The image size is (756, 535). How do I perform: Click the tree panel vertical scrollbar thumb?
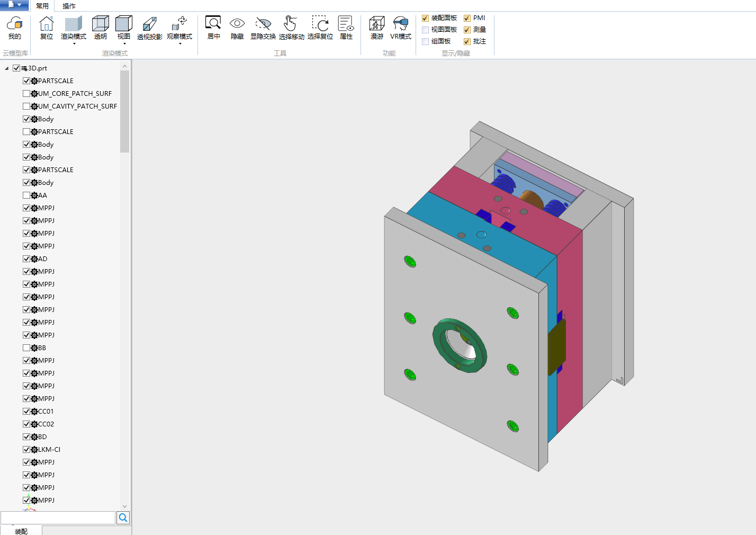point(125,111)
